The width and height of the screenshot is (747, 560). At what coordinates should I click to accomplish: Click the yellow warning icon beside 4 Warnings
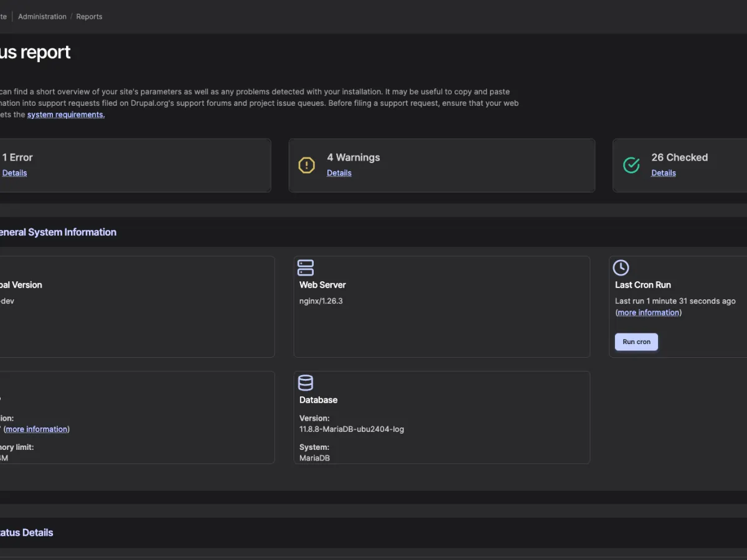pos(306,165)
